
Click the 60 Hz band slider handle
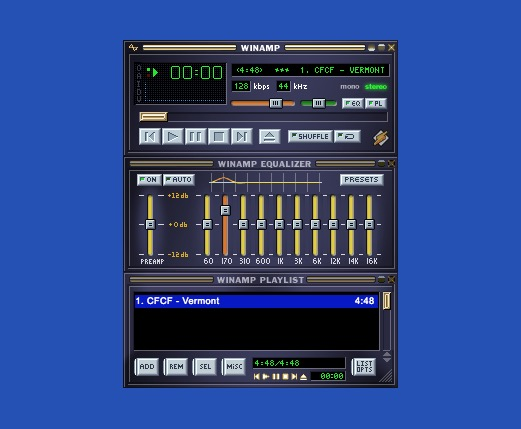(x=207, y=224)
